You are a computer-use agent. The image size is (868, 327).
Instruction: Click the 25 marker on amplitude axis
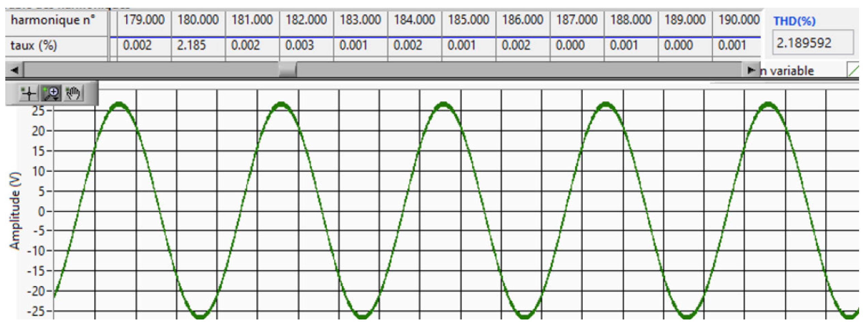point(38,111)
